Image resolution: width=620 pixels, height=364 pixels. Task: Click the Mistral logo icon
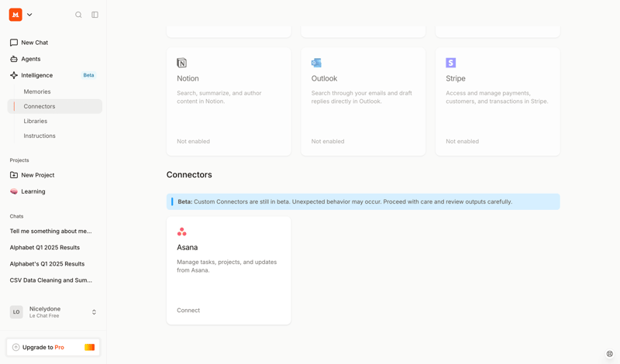click(15, 15)
